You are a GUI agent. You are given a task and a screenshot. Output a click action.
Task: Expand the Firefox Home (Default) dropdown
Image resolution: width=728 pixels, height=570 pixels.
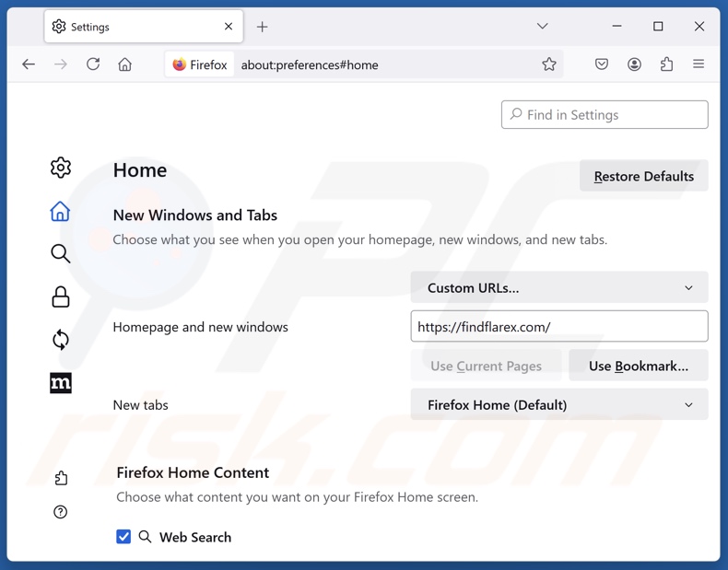coord(559,405)
